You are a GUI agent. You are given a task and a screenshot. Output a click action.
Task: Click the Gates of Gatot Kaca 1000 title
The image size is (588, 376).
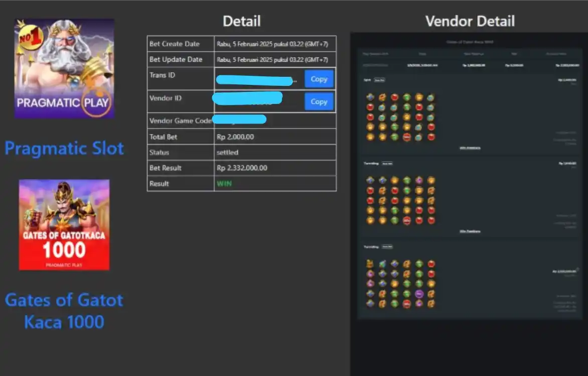(64, 310)
